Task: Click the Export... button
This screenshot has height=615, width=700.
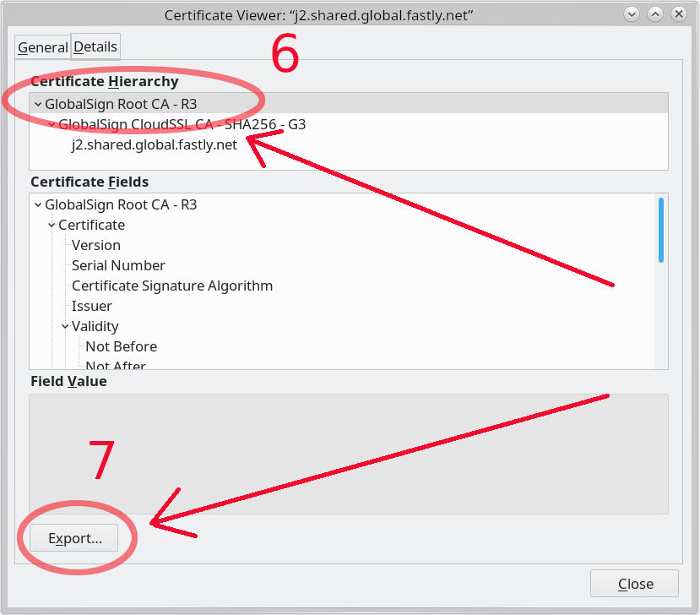Action: [x=73, y=538]
